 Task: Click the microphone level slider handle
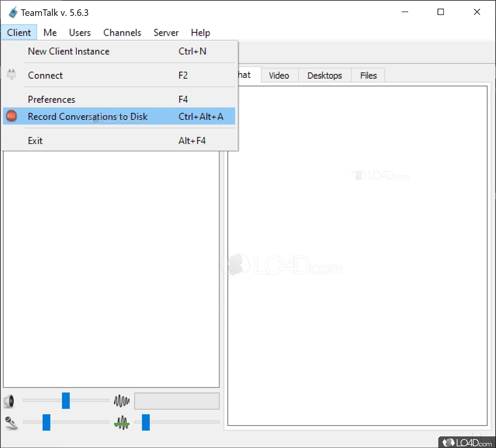(46, 422)
